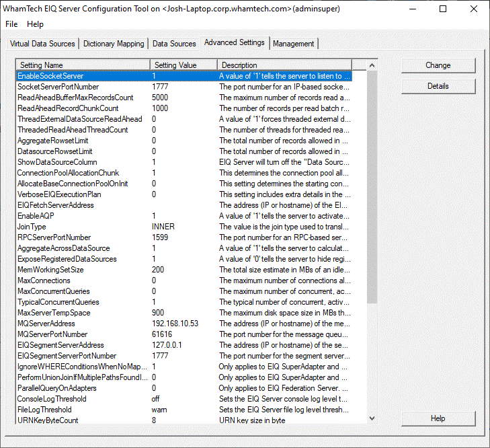
Task: Select AllocateBaseConnectionPoolOnInit row
Action: tap(184, 184)
